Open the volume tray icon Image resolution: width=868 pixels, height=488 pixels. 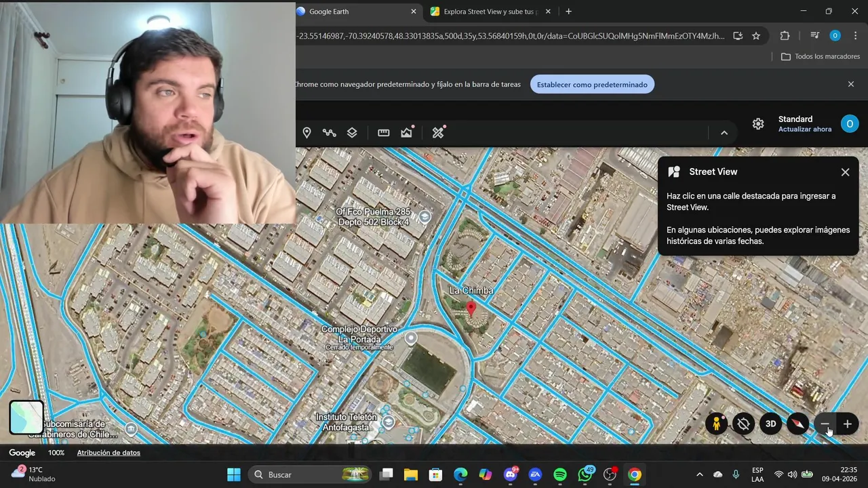coord(792,474)
